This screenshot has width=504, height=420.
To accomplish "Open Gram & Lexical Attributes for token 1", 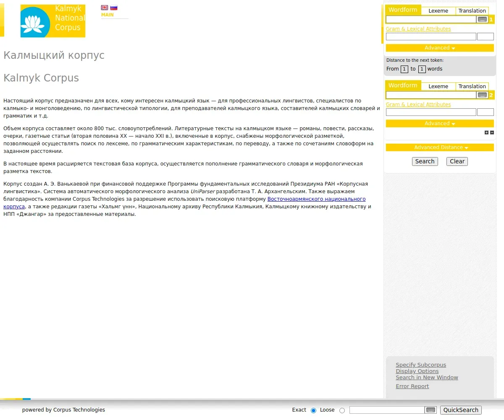I will pos(418,29).
